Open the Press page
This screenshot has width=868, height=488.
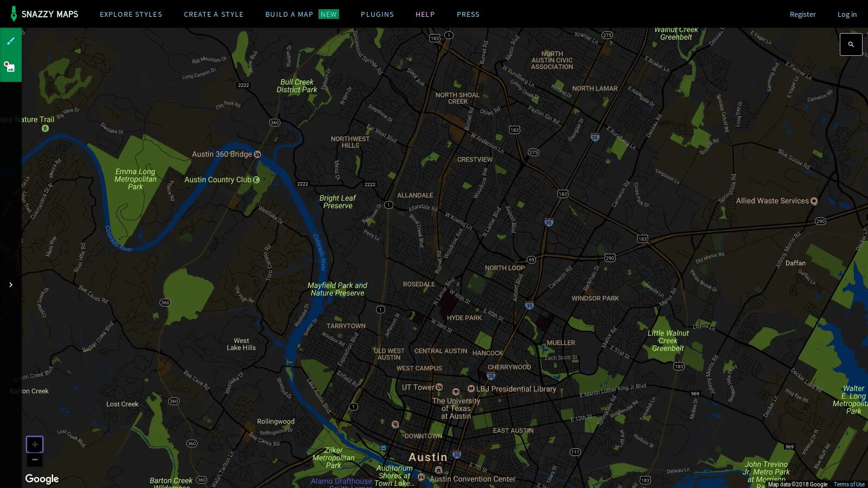pyautogui.click(x=468, y=14)
